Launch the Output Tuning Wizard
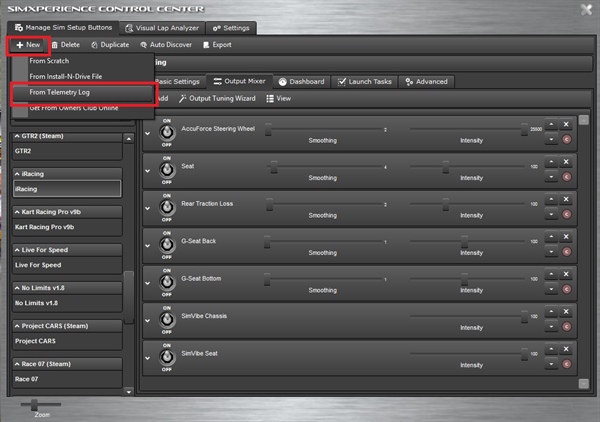The image size is (600, 422). (217, 98)
